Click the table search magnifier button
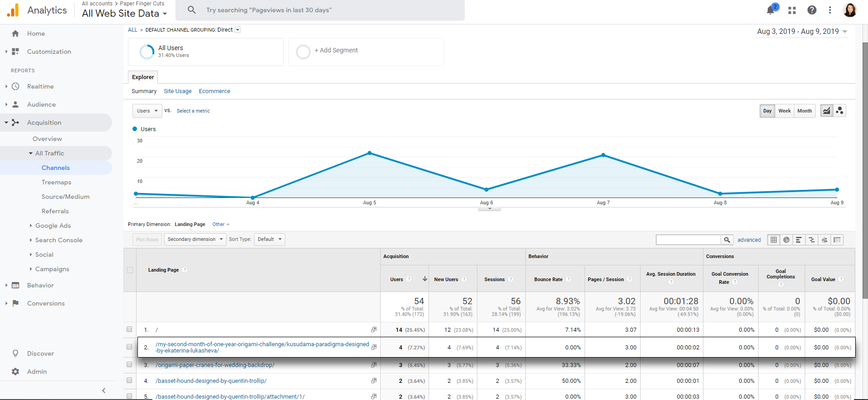The width and height of the screenshot is (868, 400). 727,240
